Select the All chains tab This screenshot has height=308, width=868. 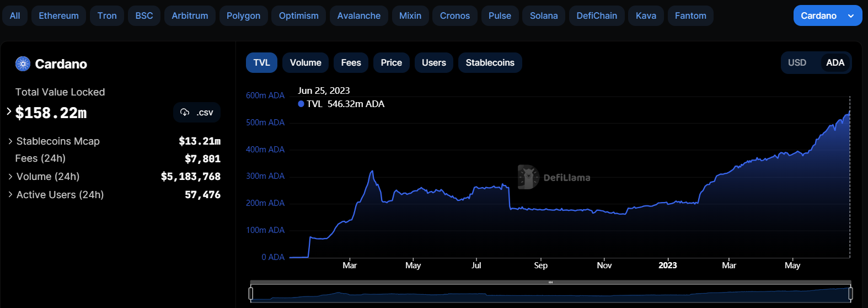pyautogui.click(x=15, y=15)
